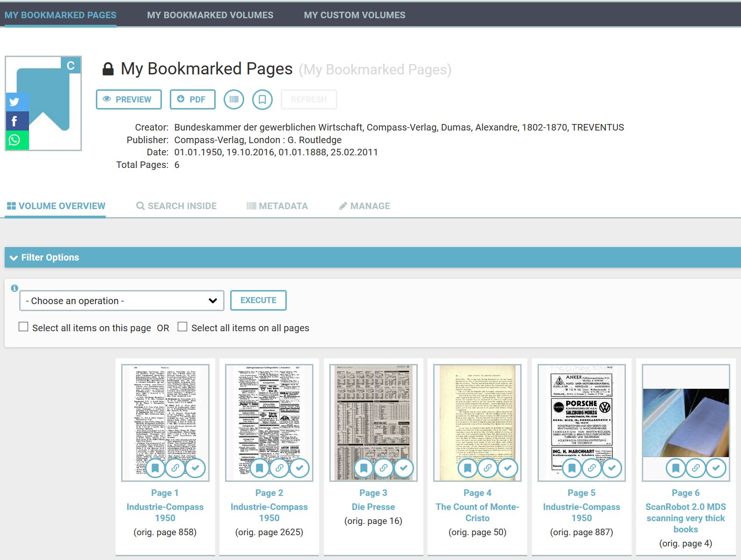The image size is (741, 560).
Task: Enable 'Select all items on all pages'
Action: 182,327
